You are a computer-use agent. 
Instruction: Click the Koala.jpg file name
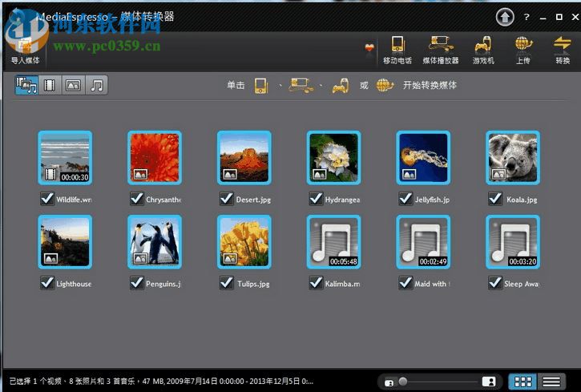click(522, 200)
